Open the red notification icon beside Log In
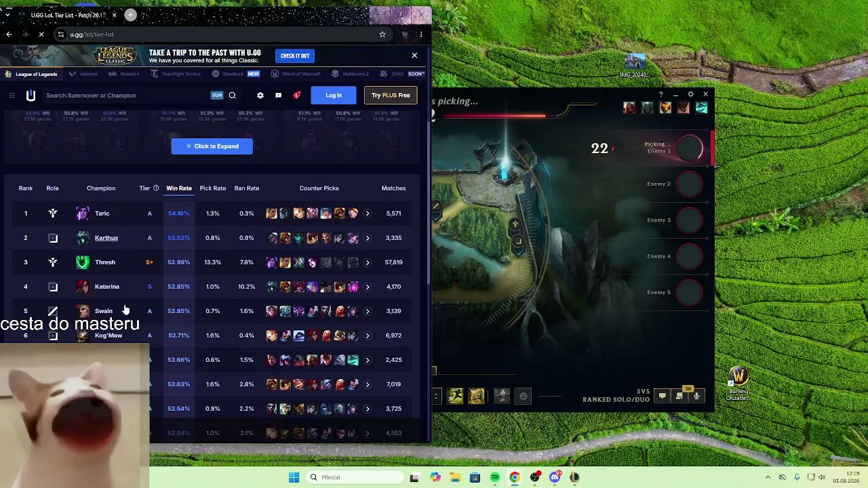 tap(296, 96)
